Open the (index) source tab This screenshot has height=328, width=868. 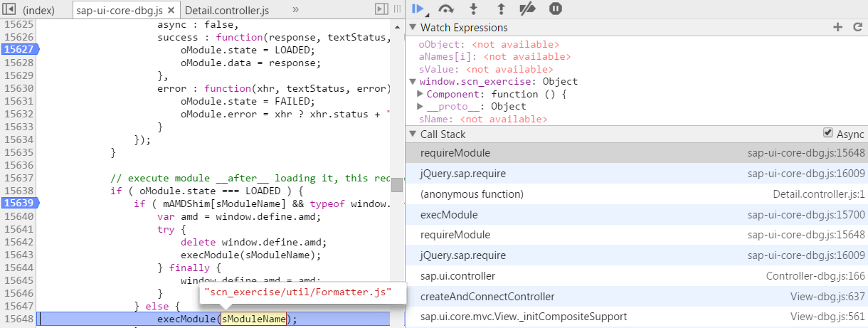(40, 10)
